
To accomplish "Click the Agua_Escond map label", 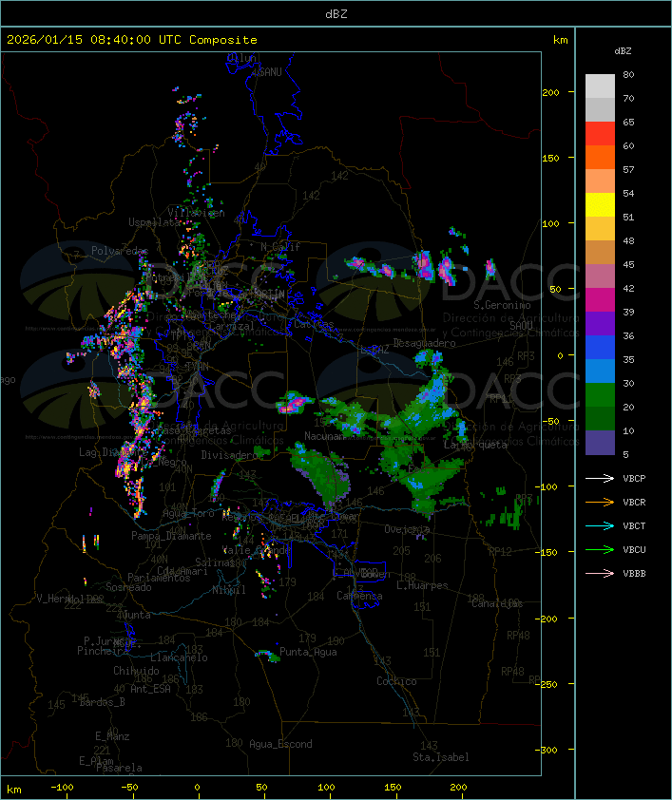I will [x=279, y=744].
